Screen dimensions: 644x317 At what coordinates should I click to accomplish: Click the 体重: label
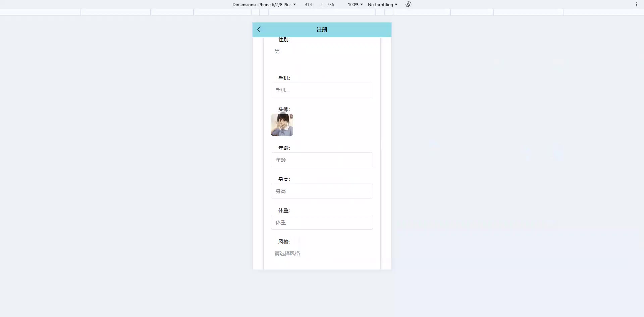(x=284, y=211)
